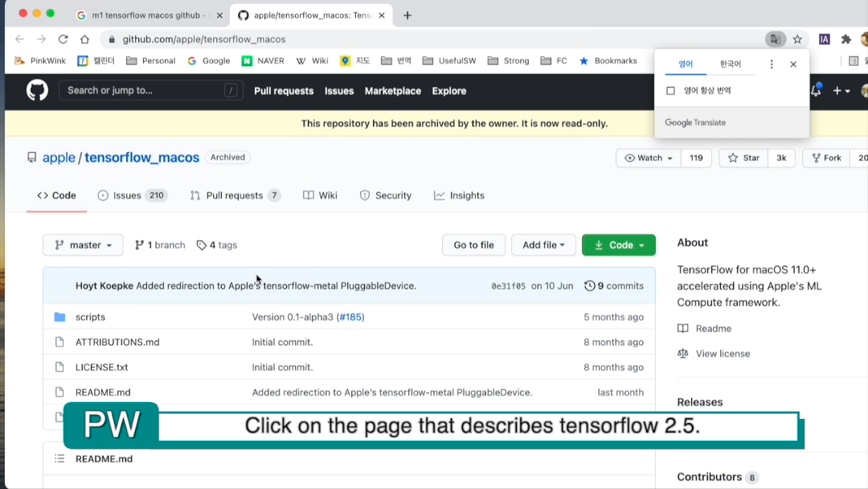Click the Readme book icon in About

683,328
